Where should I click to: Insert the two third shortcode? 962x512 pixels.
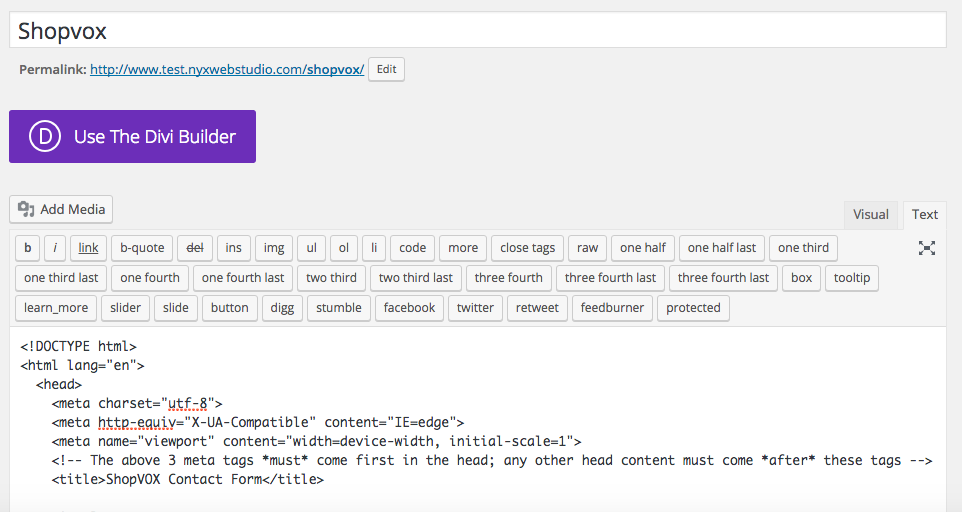[x=331, y=278]
